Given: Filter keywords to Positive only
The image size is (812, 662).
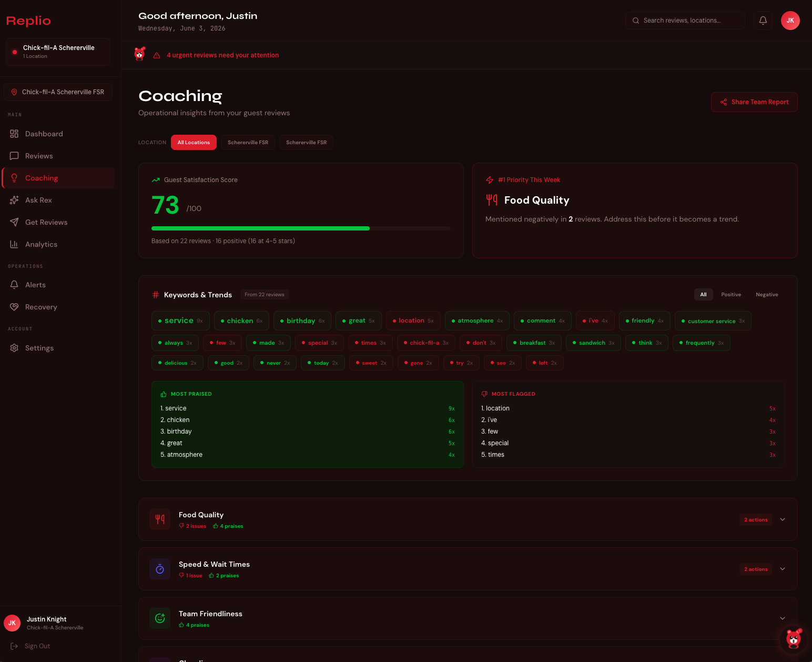Looking at the screenshot, I should coord(731,295).
